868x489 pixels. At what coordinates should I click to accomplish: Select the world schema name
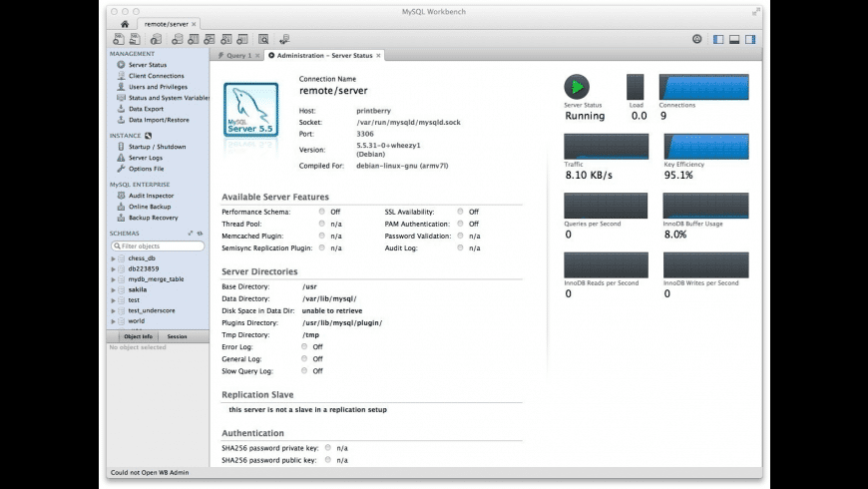pos(136,321)
